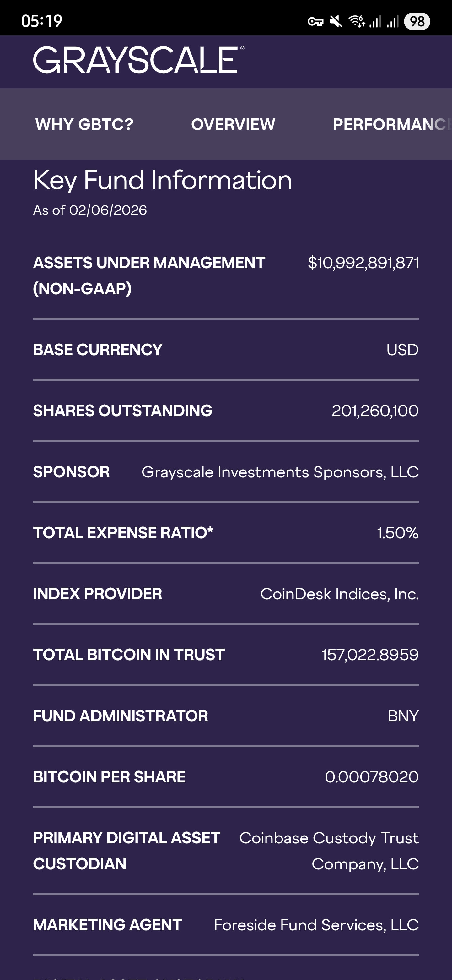The image size is (452, 980).
Task: Tap the Total Bitcoin in Trust value
Action: (370, 655)
